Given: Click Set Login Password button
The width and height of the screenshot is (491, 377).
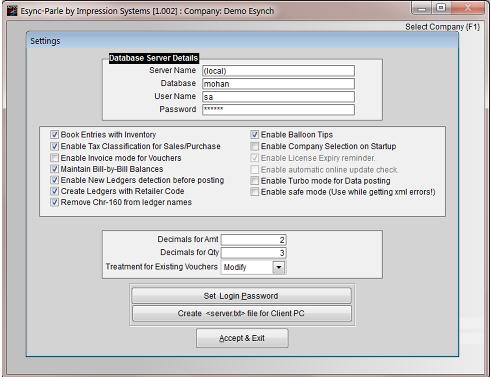Looking at the screenshot, I should 242,296.
